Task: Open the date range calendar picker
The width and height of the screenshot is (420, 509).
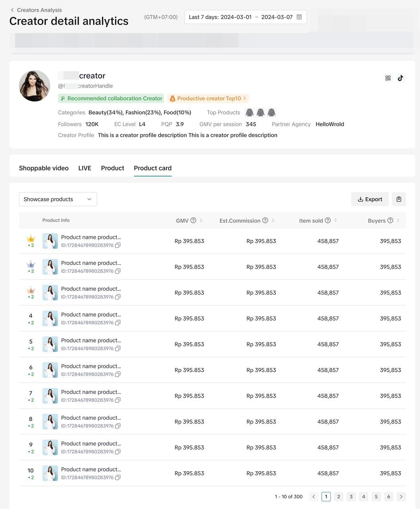Action: pyautogui.click(x=299, y=17)
